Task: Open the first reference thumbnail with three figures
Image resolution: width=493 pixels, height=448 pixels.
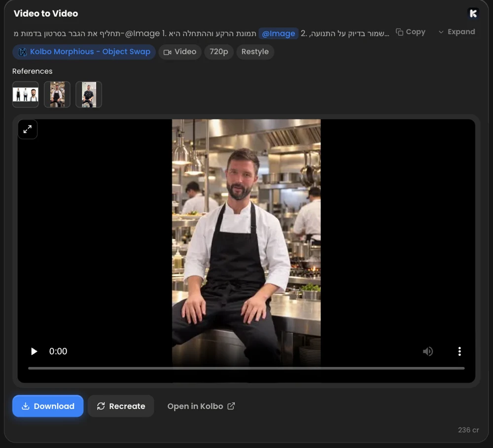Action: 26,94
